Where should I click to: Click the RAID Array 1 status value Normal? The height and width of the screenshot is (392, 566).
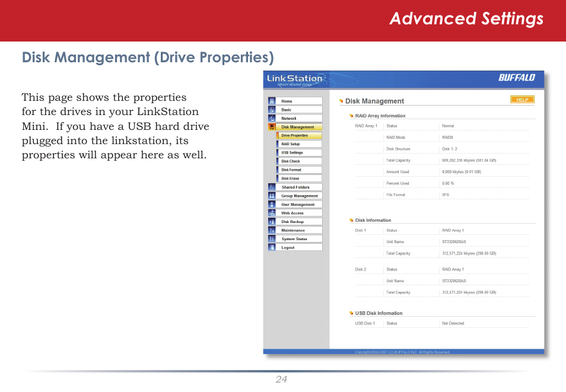pos(448,126)
